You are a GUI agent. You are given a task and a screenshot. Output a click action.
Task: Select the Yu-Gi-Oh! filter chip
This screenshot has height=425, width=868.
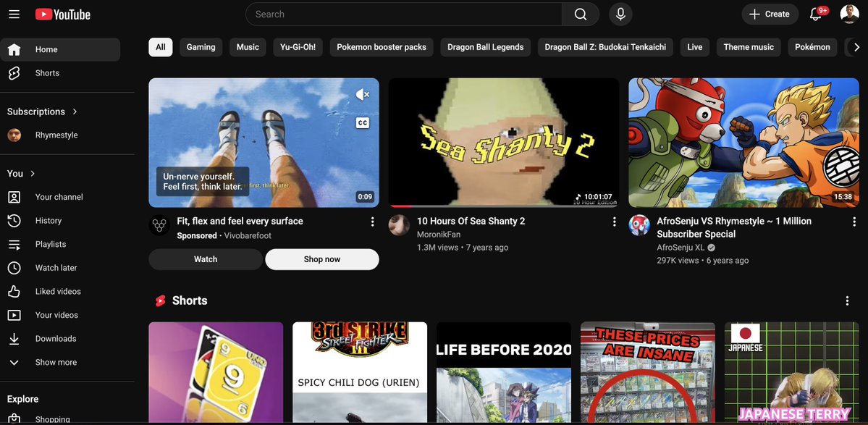pos(298,47)
